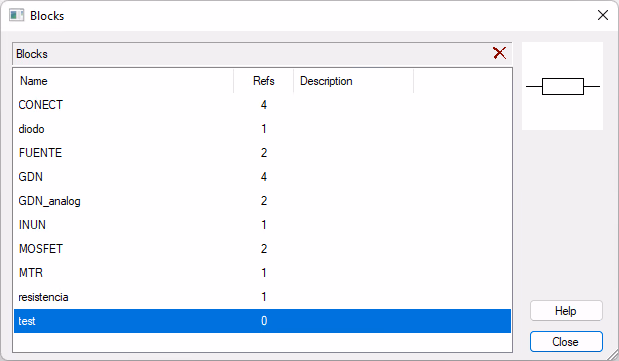The width and height of the screenshot is (619, 361).
Task: Sort the list by the Name column header
Action: coord(124,81)
